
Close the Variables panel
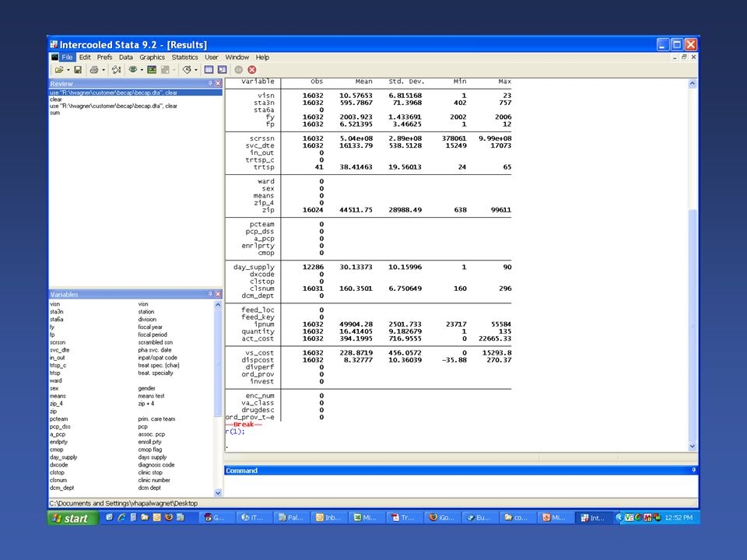tap(218, 294)
